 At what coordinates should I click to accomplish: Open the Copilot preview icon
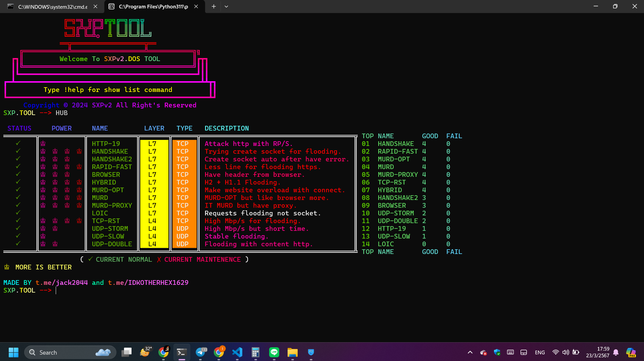631,352
